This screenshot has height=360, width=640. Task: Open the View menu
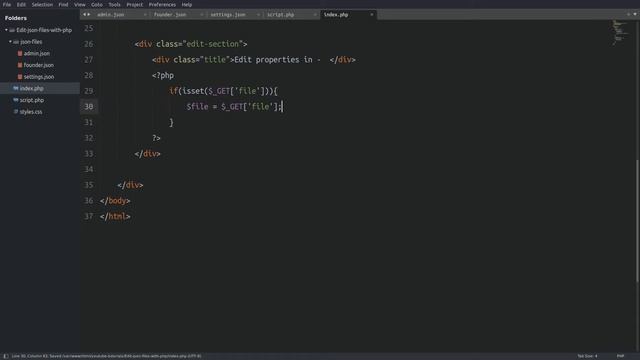[80, 4]
